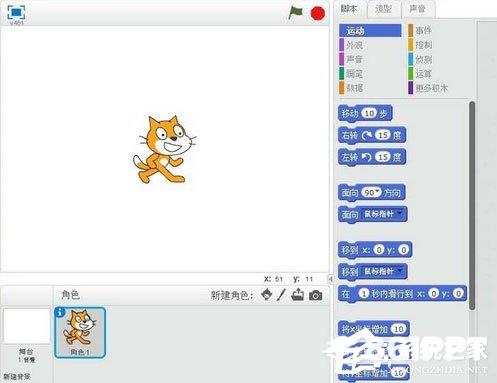Switch to the 造型 costumes tab
Image resolution: width=497 pixels, height=383 pixels.
(x=383, y=9)
